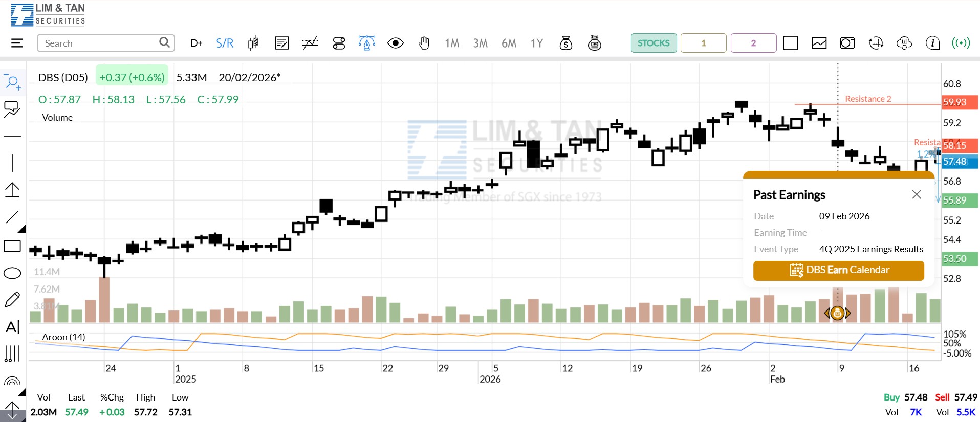Viewport: 980px width, 422px height.
Task: Select the ellipse drawing tool
Action: (12, 273)
